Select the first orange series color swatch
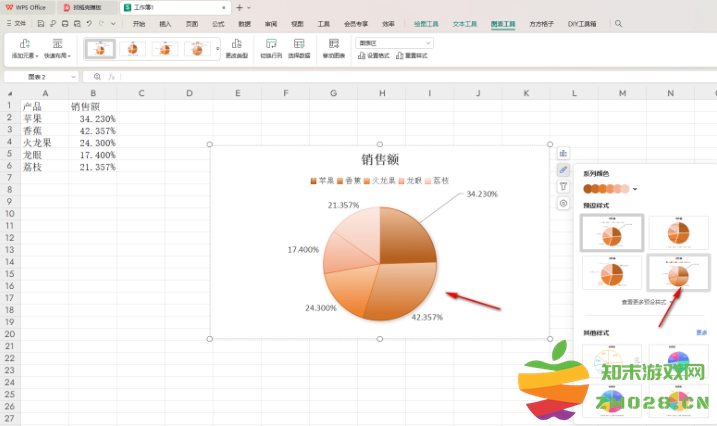The image size is (717, 426). pos(588,188)
